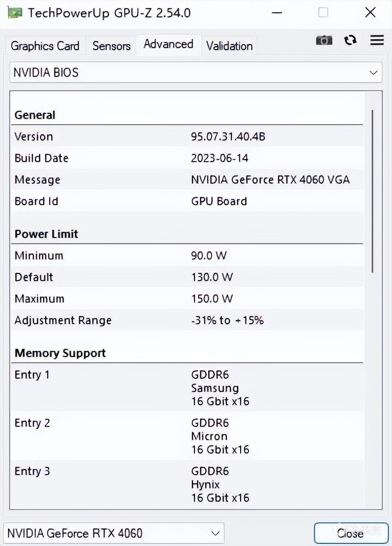This screenshot has height=546, width=392.
Task: Open the Sensors tab
Action: tap(111, 46)
